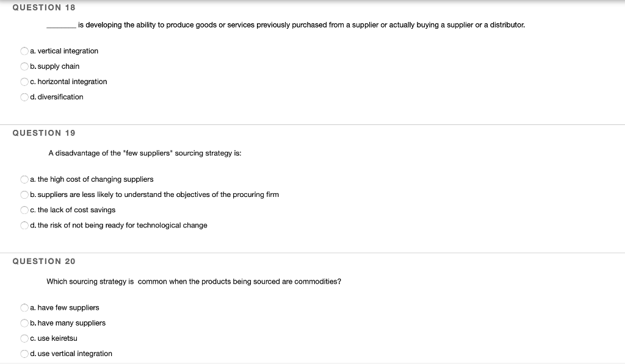Select answer about lack of cost savings

(x=24, y=210)
